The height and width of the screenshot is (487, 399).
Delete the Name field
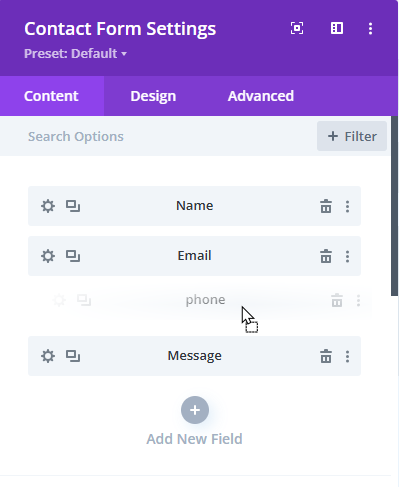coord(326,206)
